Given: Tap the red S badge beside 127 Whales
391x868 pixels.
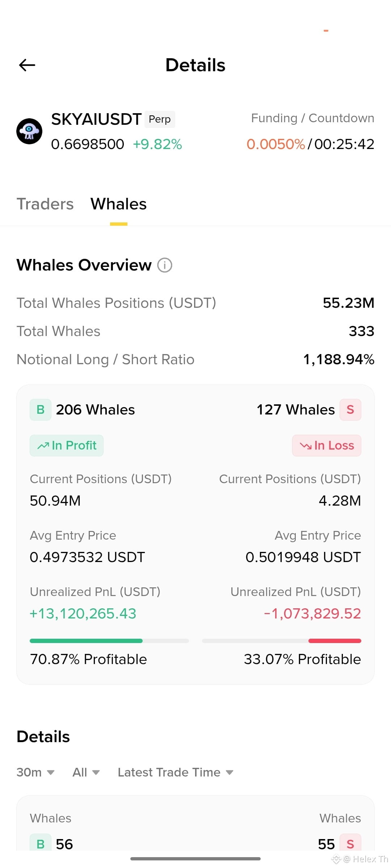Looking at the screenshot, I should tap(350, 410).
